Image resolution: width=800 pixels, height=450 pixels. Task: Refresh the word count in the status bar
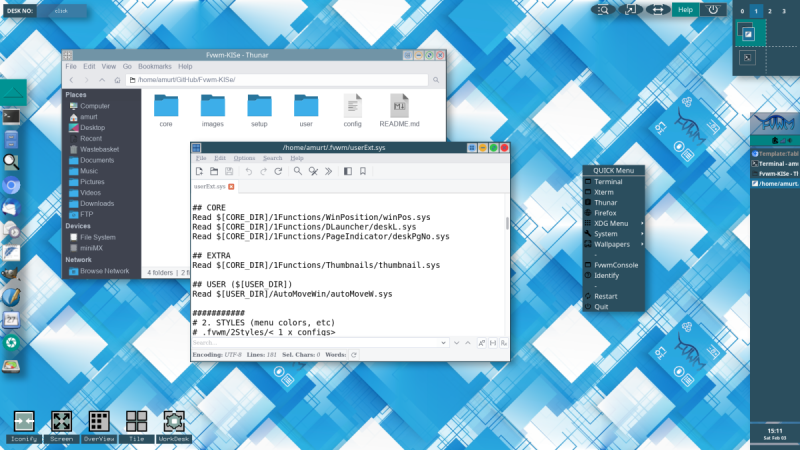354,355
